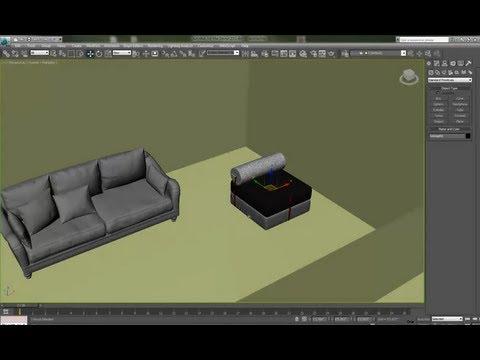Open the 3ds Max application menu
The height and width of the screenshot is (360, 480).
(5, 41)
